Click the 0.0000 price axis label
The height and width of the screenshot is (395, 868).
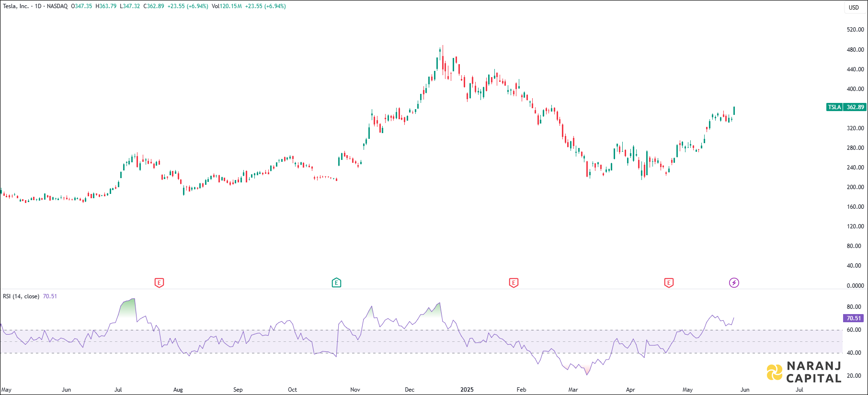tap(855, 286)
